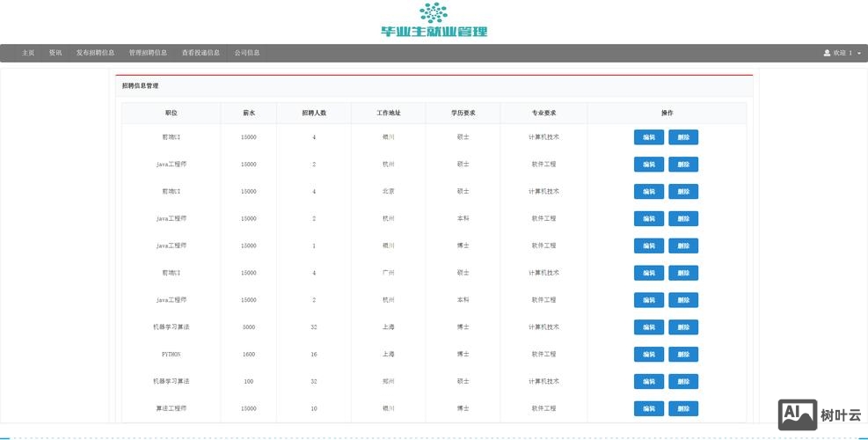Screen dimensions: 868x440
Task: Click the 招聘人数 column header
Action: pyautogui.click(x=314, y=113)
